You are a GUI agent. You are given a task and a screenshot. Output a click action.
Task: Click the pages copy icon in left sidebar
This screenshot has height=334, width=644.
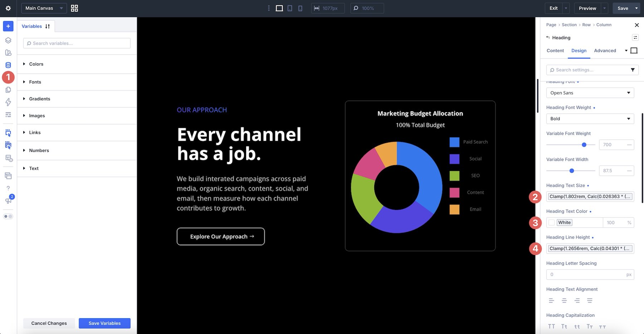(x=8, y=90)
